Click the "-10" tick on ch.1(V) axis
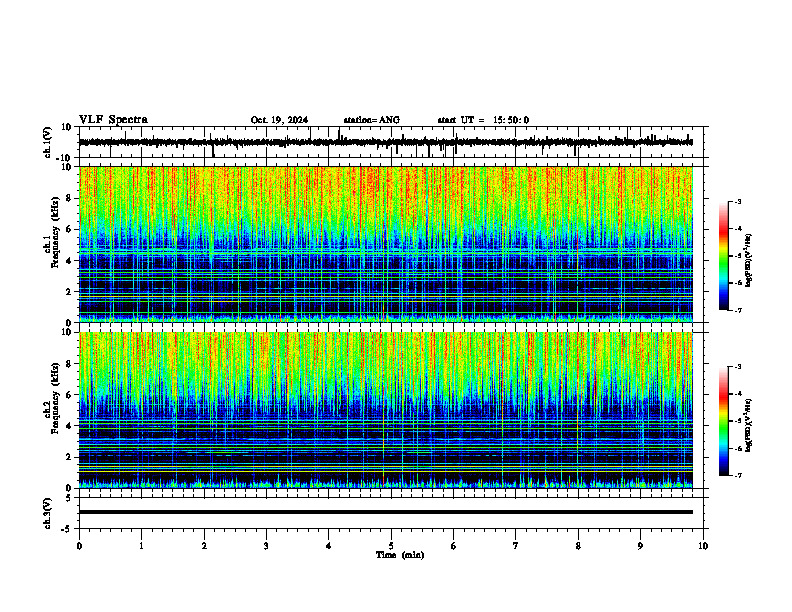 65,158
